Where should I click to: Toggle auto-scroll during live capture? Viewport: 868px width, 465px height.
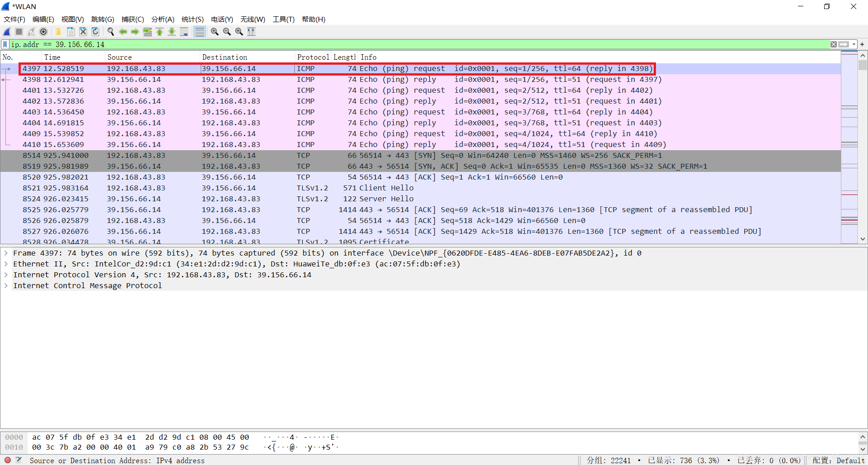184,32
